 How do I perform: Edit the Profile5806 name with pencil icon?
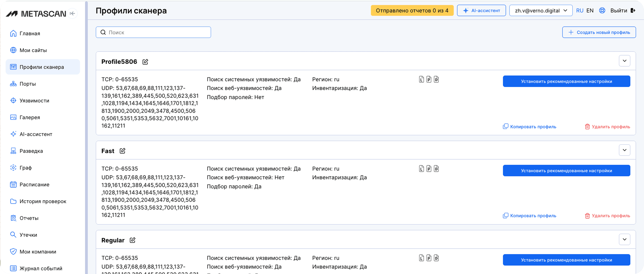145,62
